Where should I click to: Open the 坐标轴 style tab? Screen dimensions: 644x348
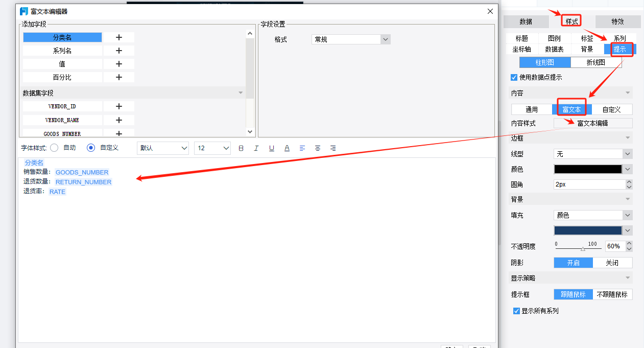pyautogui.click(x=522, y=49)
